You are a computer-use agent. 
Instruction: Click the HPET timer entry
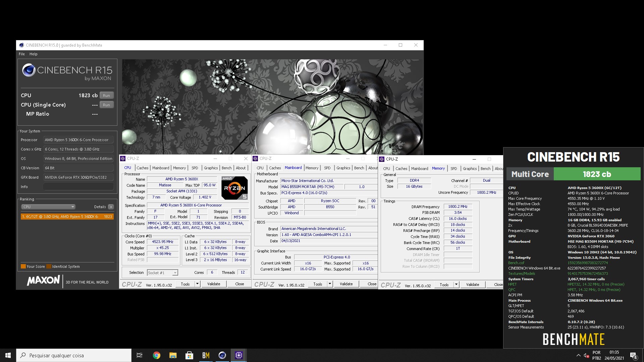512,284
